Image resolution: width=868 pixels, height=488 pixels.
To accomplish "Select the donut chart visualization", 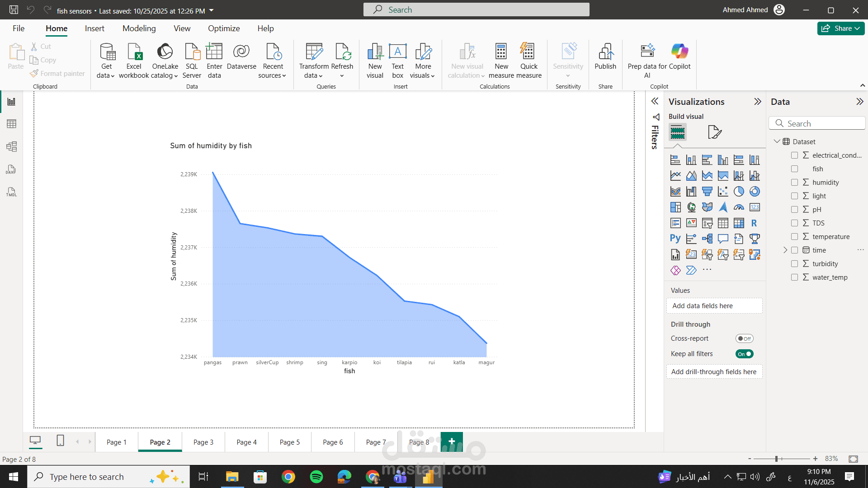I will click(x=754, y=192).
